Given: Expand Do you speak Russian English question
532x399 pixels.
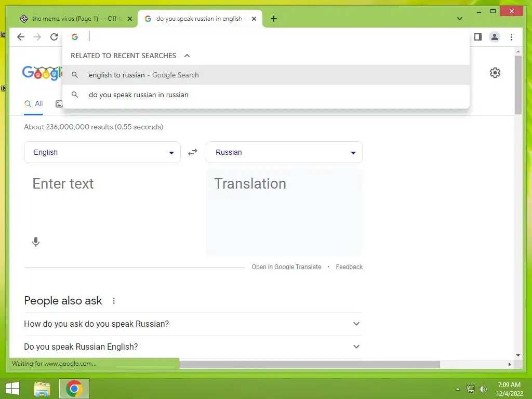Looking at the screenshot, I should click(193, 347).
